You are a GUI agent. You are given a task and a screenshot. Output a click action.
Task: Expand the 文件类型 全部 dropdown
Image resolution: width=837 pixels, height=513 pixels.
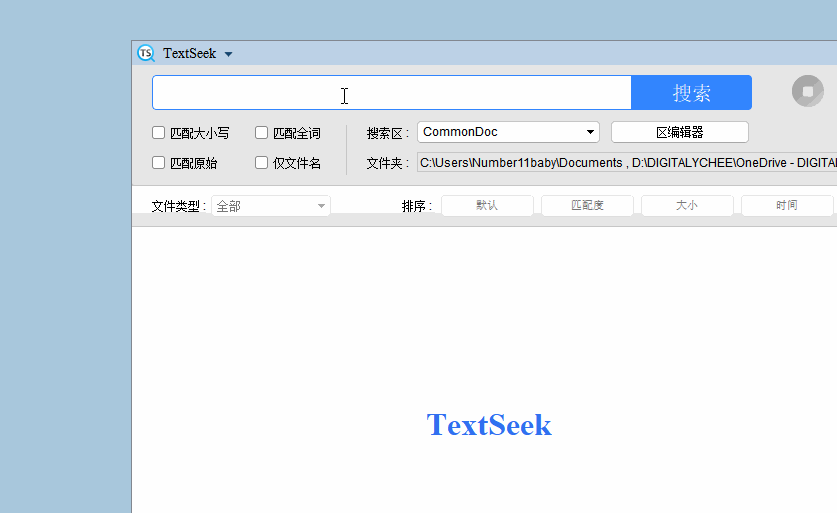pyautogui.click(x=271, y=206)
